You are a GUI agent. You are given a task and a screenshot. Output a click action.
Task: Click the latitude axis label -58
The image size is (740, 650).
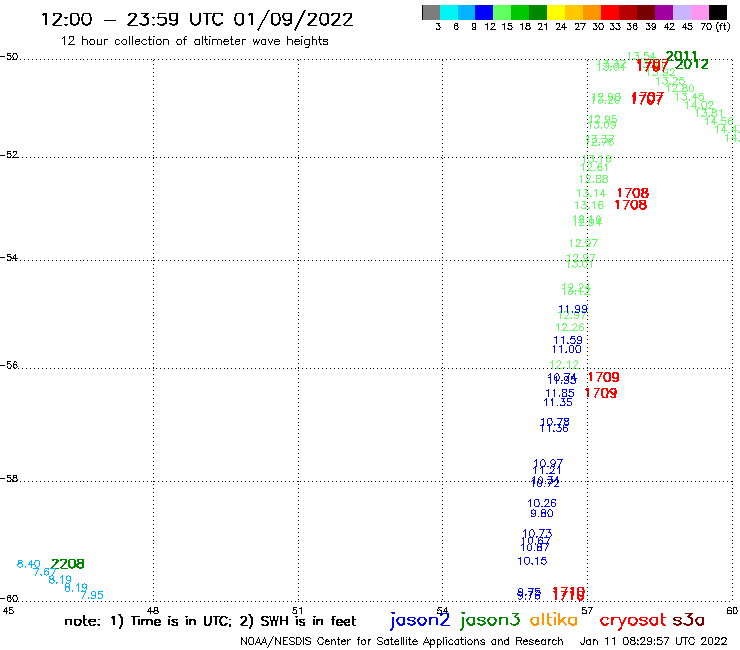coord(9,479)
